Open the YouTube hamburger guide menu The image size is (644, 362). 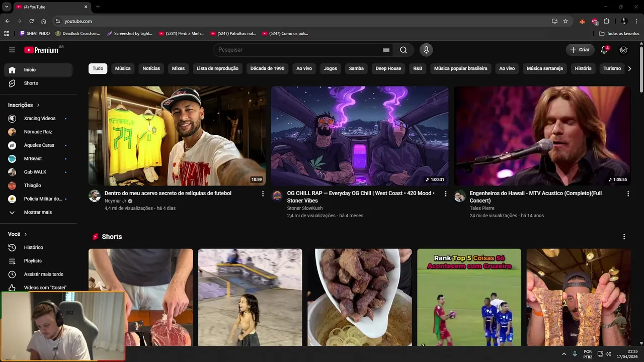(12, 50)
